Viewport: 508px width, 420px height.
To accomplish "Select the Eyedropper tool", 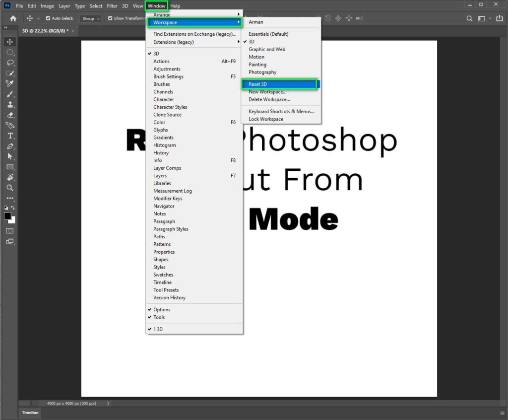I will 10,83.
